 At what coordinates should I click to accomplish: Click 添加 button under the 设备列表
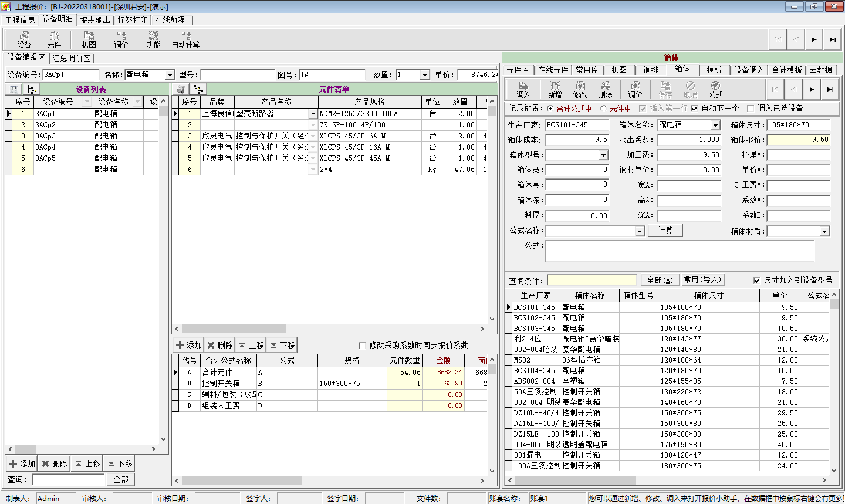pos(22,464)
